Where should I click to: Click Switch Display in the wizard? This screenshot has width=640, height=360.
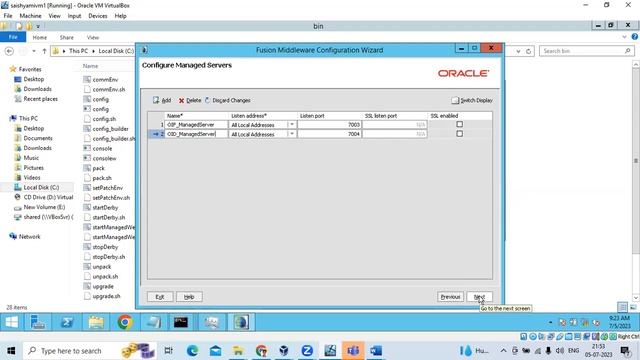pos(472,100)
